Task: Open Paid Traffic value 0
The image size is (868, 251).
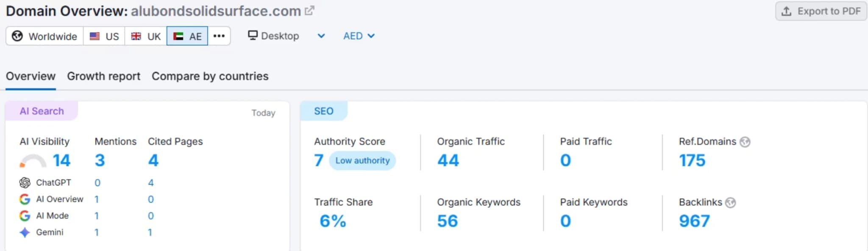Action: 565,160
